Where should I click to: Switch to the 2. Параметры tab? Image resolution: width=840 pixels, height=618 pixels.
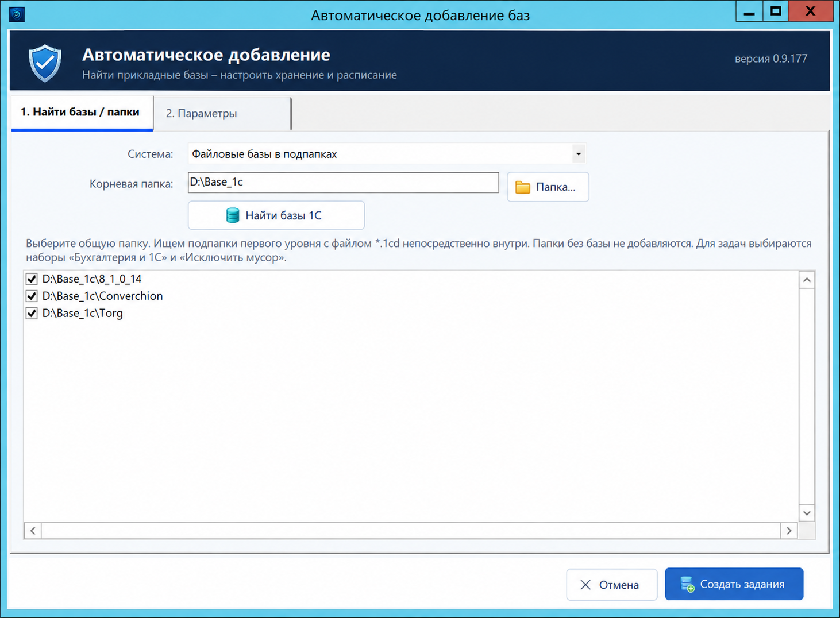[x=222, y=113]
